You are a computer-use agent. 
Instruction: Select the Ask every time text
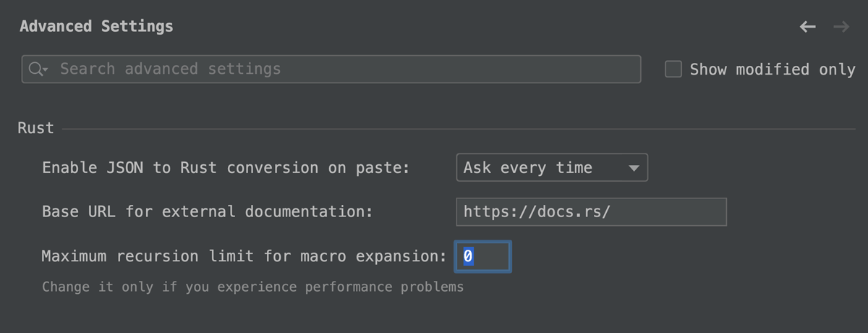[x=528, y=168]
